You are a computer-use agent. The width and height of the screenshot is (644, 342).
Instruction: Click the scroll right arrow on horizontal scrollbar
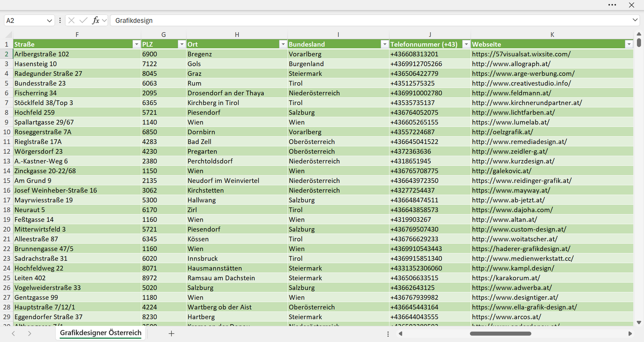(630, 333)
